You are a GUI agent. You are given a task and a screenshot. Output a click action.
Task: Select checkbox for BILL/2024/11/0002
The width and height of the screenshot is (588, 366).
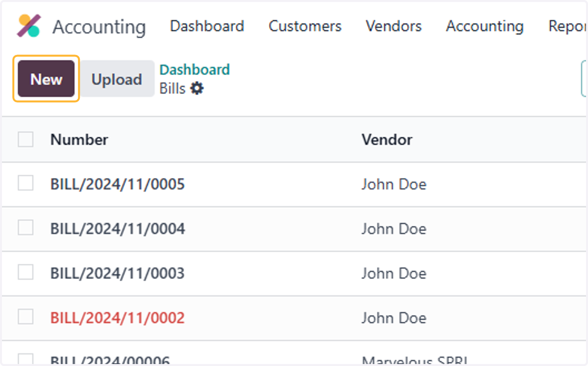(25, 317)
